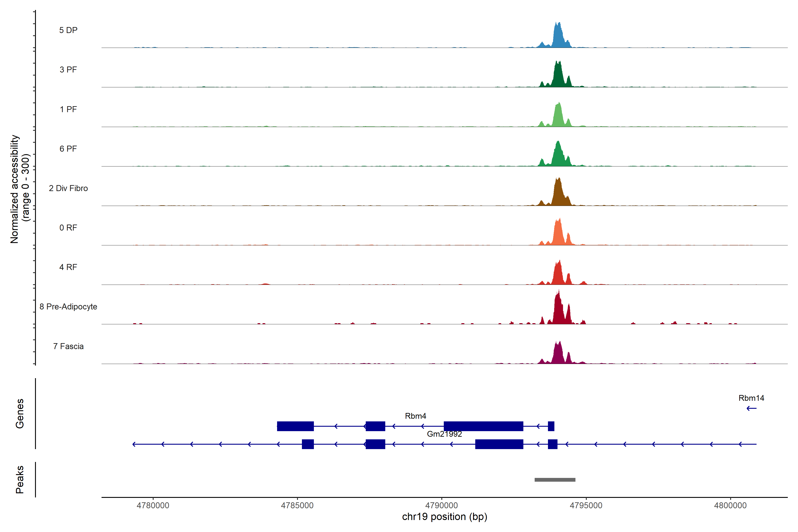Click the Gm21992 gene label
The image size is (798, 532).
pos(444,434)
